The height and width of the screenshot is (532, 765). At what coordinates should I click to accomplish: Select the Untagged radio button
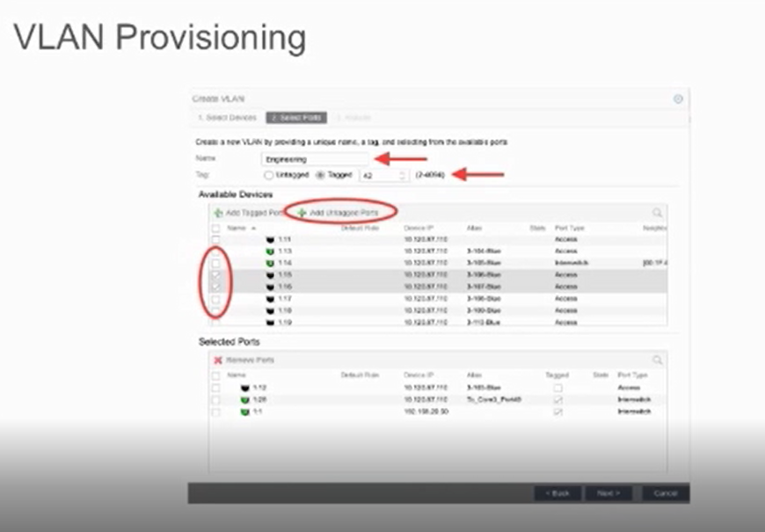[268, 176]
